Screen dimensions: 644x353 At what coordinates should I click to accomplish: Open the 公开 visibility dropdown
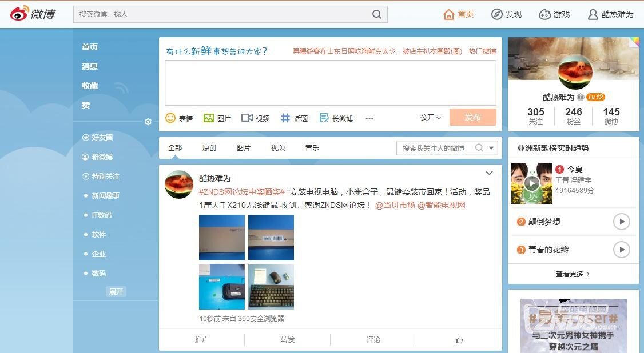(x=431, y=118)
